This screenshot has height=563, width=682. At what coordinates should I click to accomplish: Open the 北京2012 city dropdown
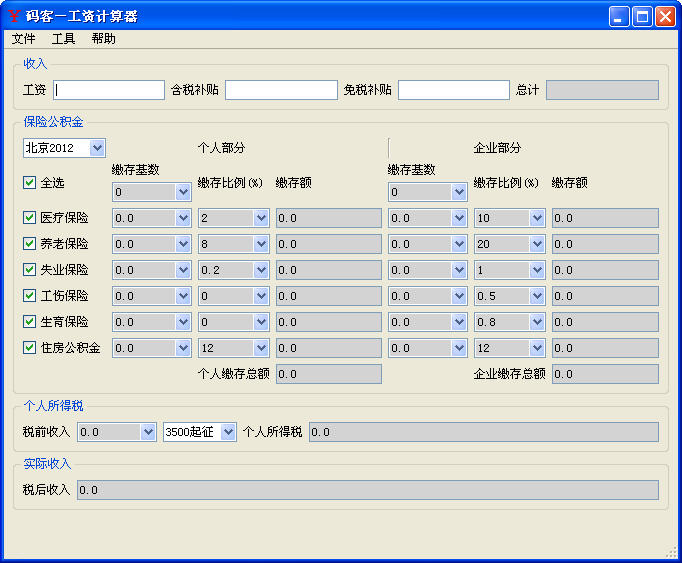tap(64, 148)
